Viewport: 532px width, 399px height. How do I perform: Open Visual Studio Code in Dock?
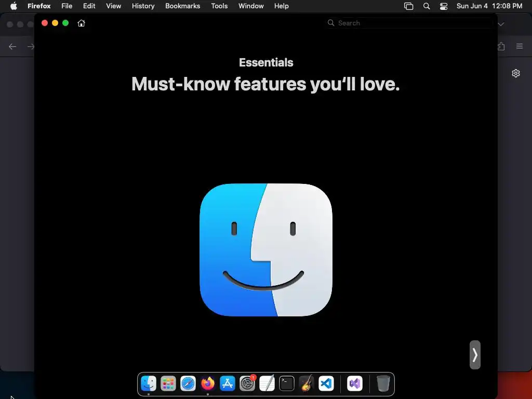(x=326, y=384)
